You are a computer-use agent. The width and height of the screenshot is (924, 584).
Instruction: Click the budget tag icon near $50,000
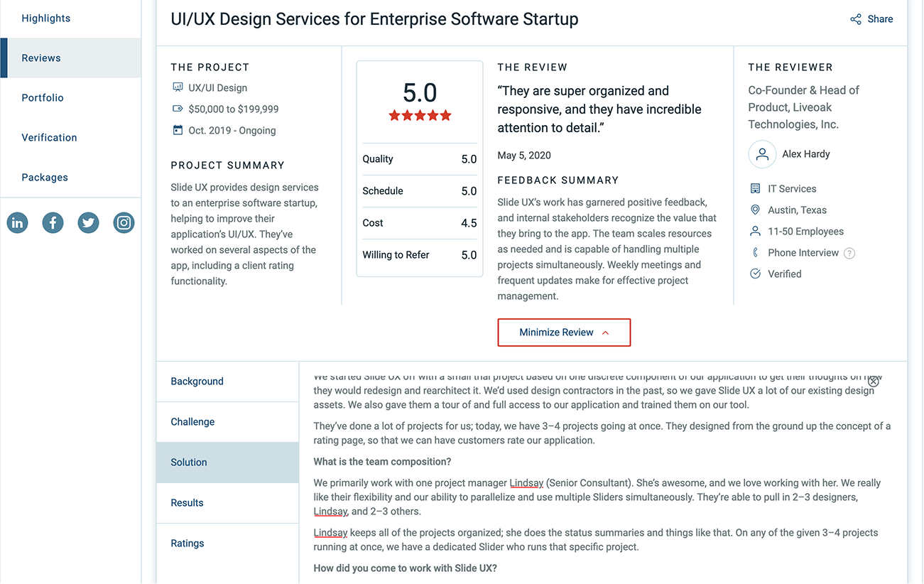point(178,109)
